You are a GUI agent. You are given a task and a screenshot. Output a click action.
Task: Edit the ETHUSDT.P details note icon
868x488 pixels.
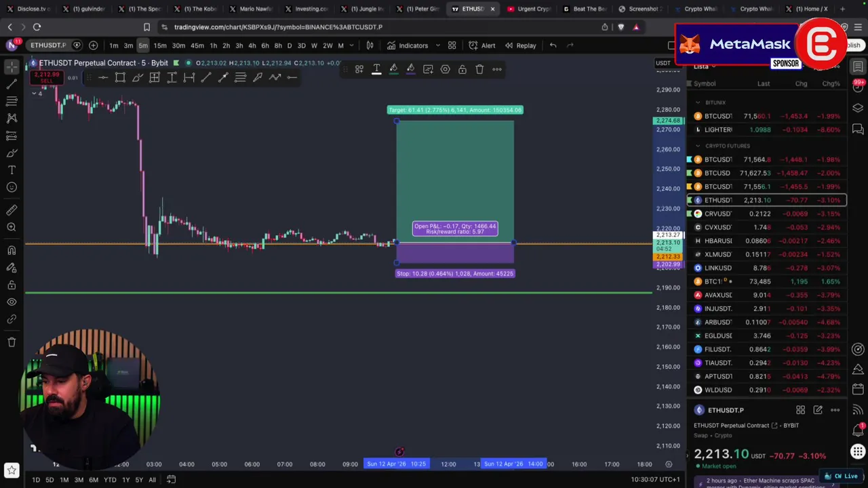point(818,410)
